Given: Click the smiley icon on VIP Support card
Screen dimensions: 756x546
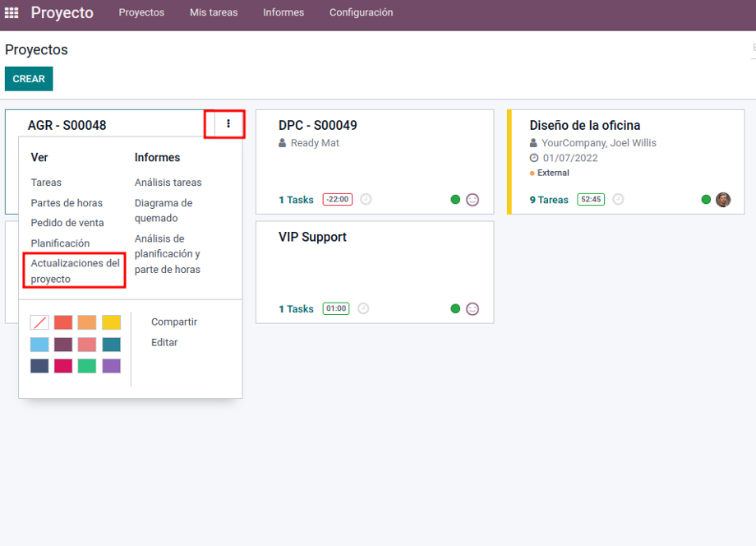Looking at the screenshot, I should 472,308.
